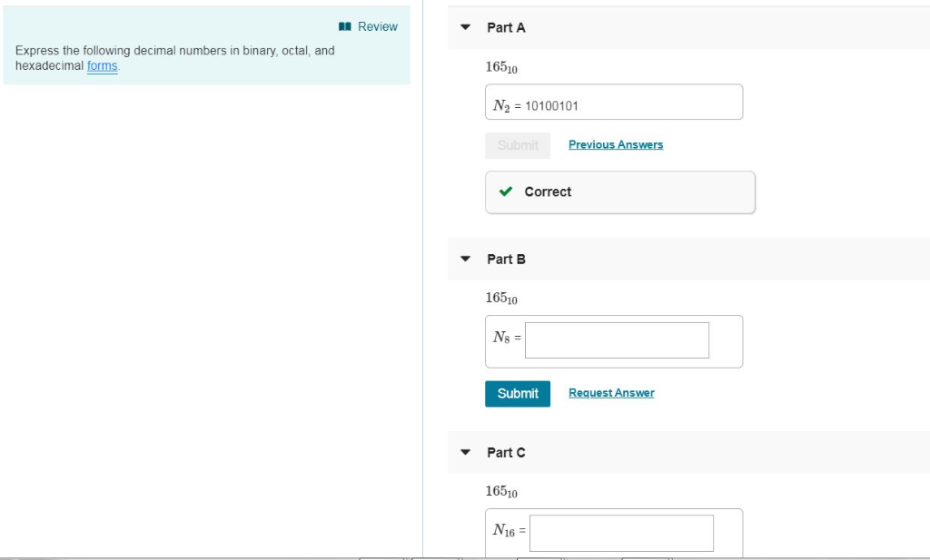Click inside the N16 answer field
Viewport: 930px width, 560px height.
621,533
